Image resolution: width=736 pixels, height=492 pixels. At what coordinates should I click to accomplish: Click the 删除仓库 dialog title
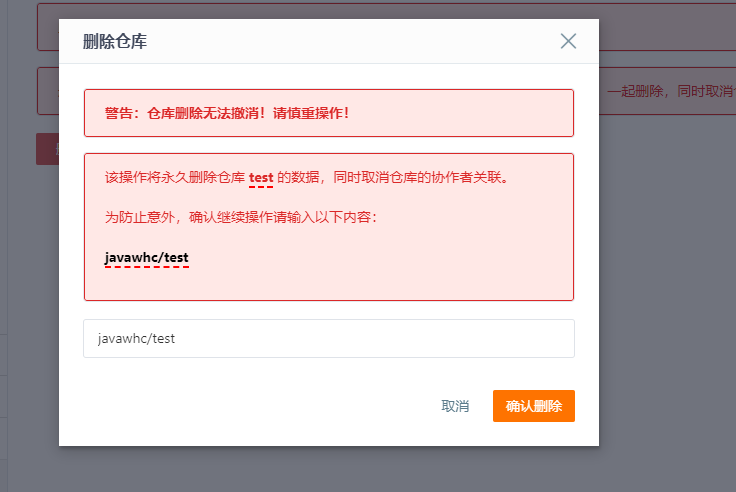tap(115, 41)
